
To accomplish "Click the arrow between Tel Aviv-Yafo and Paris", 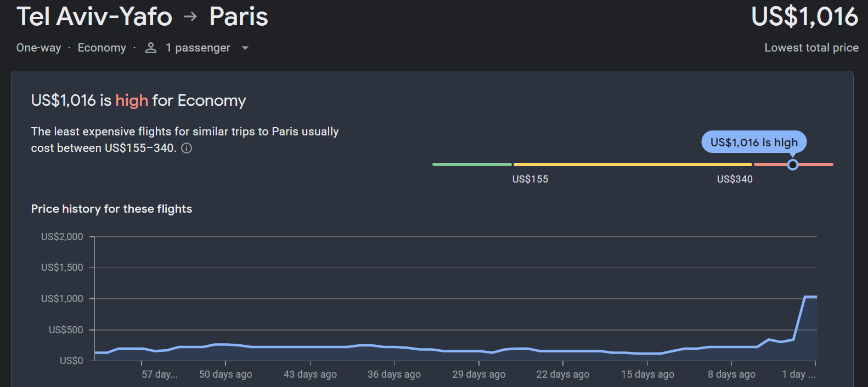I will (x=190, y=17).
